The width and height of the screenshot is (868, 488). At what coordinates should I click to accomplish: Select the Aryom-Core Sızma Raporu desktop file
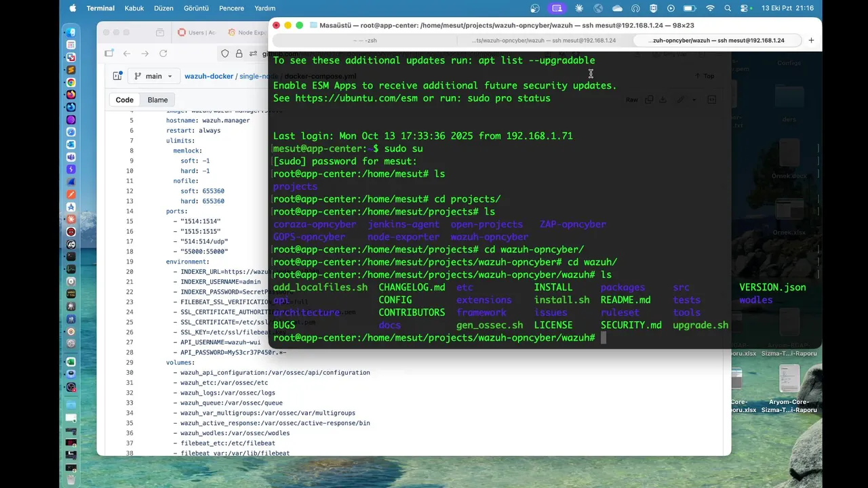click(x=789, y=390)
